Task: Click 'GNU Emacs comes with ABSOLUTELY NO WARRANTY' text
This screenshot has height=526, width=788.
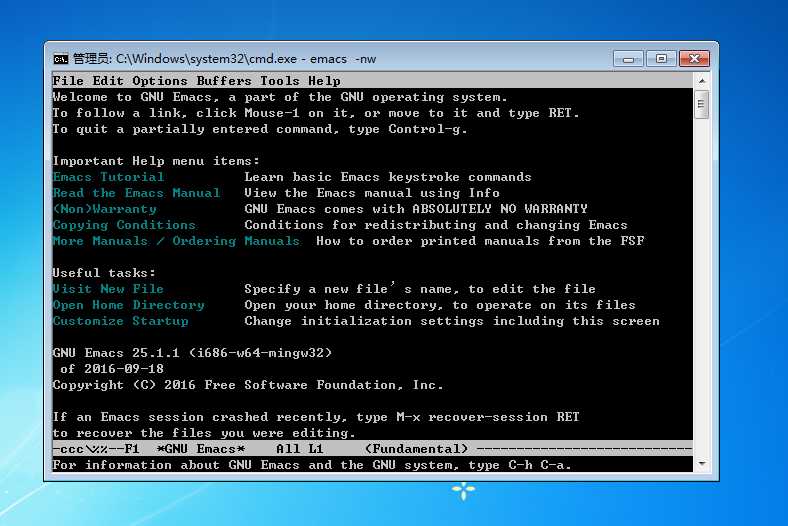Action: 416,209
